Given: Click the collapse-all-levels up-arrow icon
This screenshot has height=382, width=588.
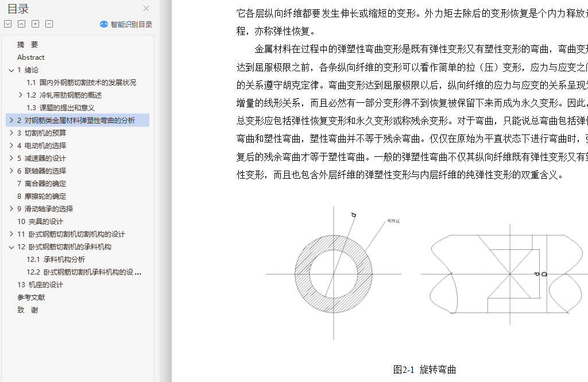Looking at the screenshot, I should click(x=22, y=24).
